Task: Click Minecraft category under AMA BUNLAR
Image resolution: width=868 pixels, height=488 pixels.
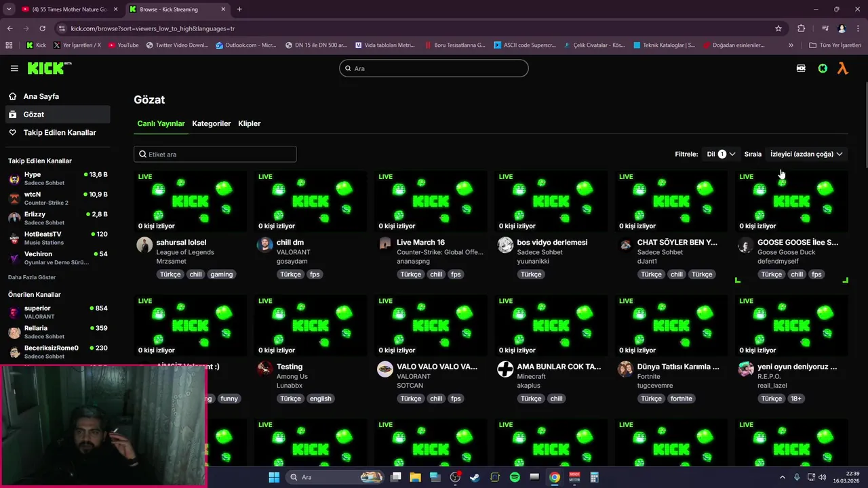Action: coord(531,376)
